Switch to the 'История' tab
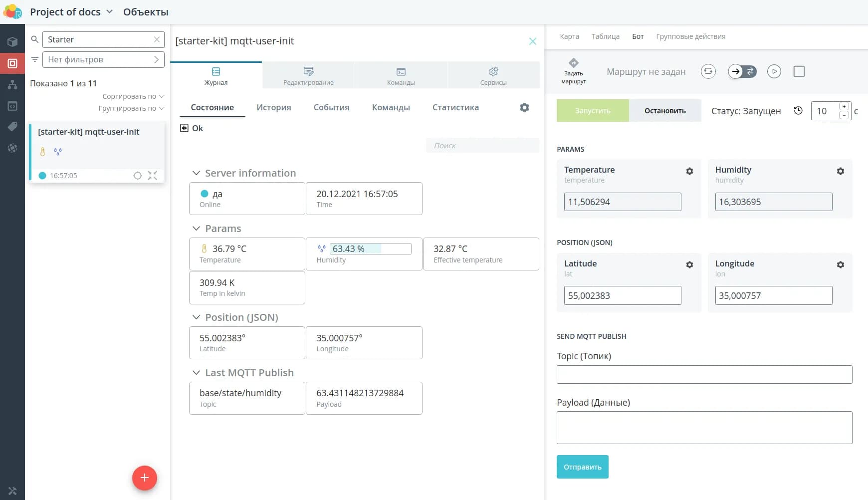868x500 pixels. [x=273, y=107]
